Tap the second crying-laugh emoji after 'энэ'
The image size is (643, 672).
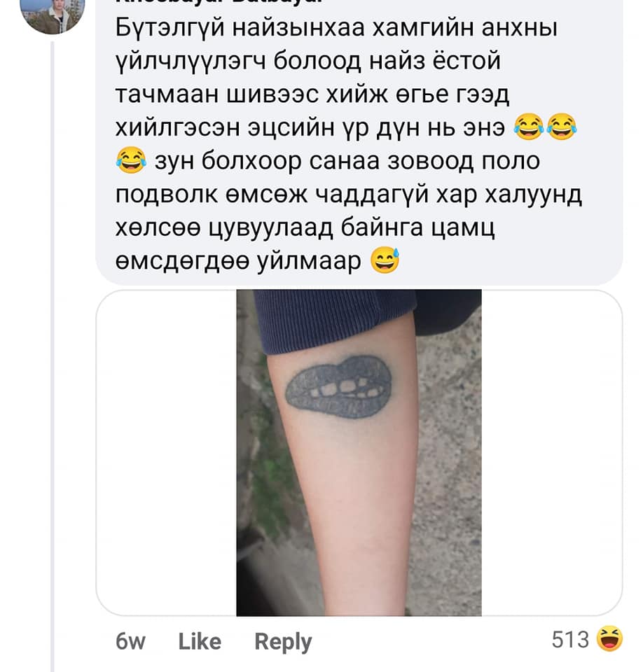point(561,127)
